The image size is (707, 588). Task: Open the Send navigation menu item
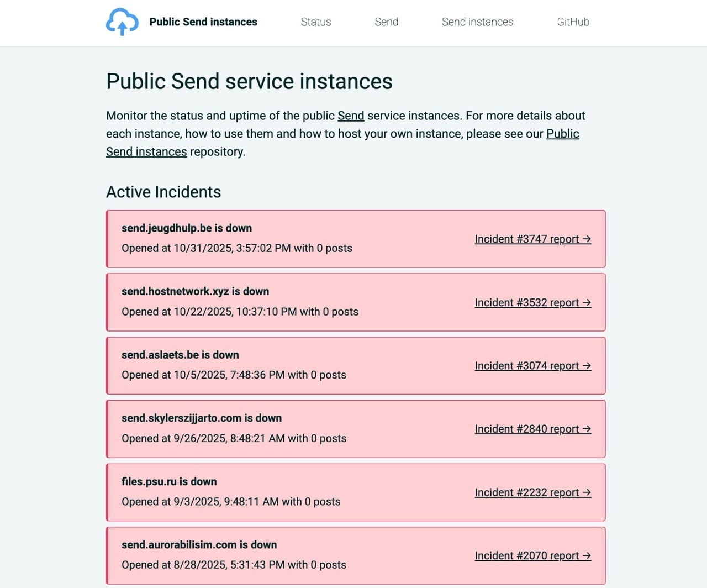click(x=386, y=22)
